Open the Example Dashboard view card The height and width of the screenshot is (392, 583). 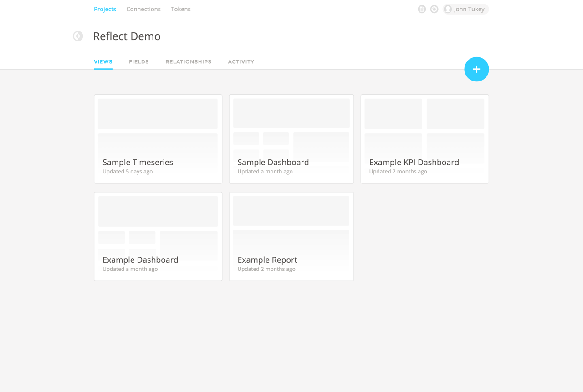point(158,236)
